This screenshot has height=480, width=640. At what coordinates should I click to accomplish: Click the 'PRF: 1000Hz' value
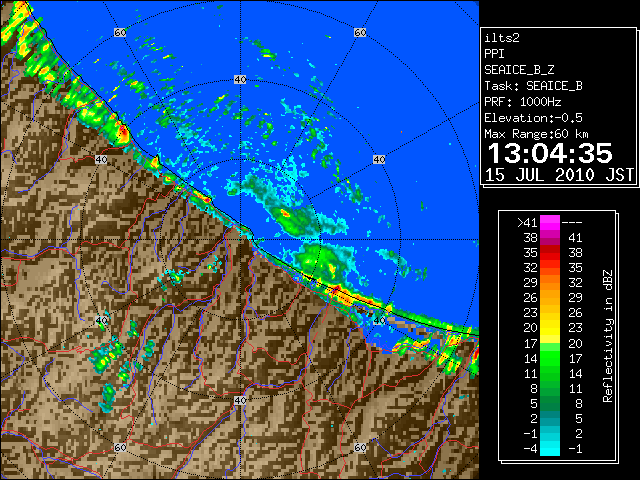(x=523, y=102)
